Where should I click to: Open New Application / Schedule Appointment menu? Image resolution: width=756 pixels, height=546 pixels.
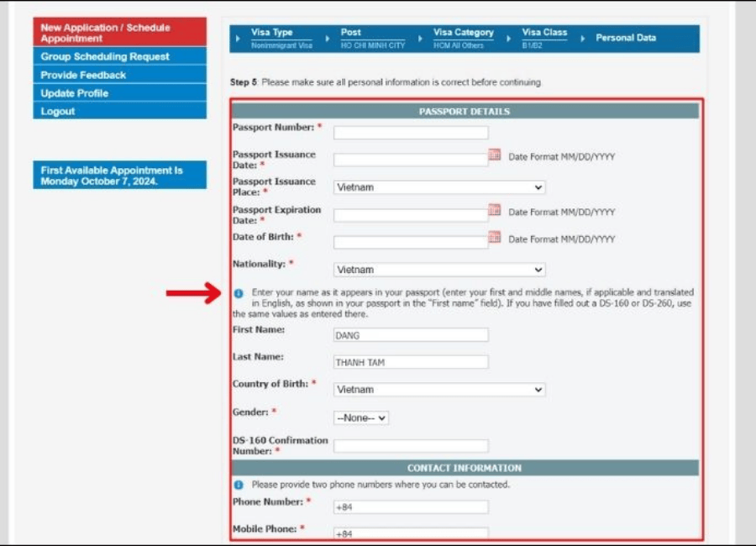pos(119,32)
